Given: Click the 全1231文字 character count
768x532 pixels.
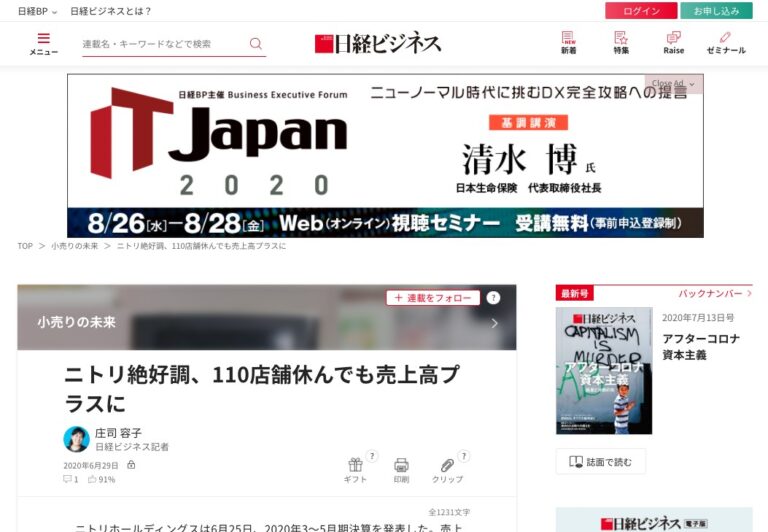Looking at the screenshot, I should (449, 512).
